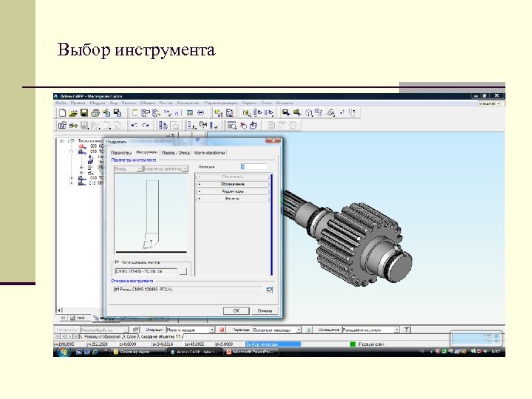Click the red record circle in bottom bar
The width and height of the screenshot is (532, 399).
[222, 330]
